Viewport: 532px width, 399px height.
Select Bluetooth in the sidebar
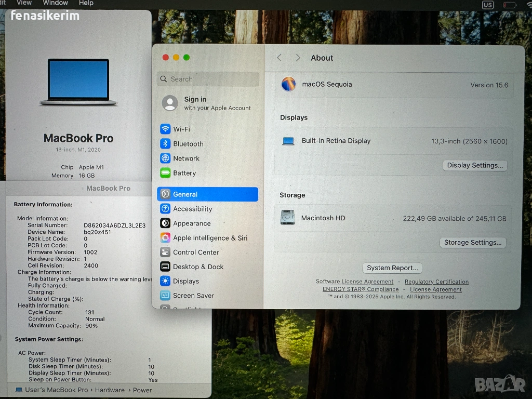188,144
